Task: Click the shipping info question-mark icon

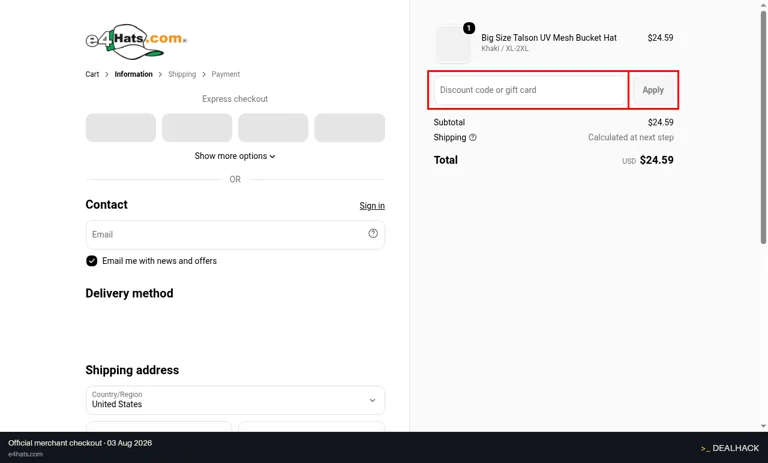Action: pos(473,138)
